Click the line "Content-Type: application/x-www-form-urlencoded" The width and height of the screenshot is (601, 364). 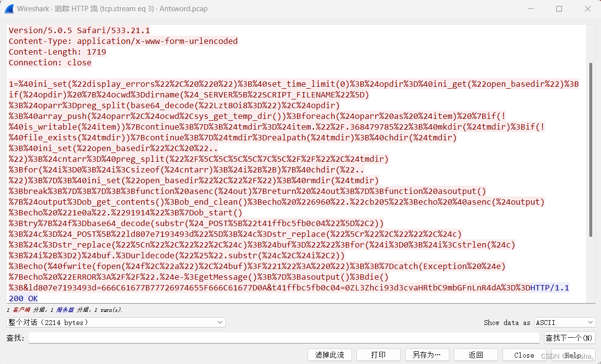point(123,41)
